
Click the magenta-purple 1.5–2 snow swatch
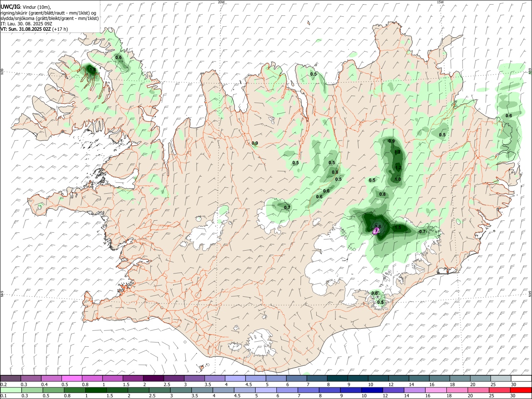click(x=133, y=378)
